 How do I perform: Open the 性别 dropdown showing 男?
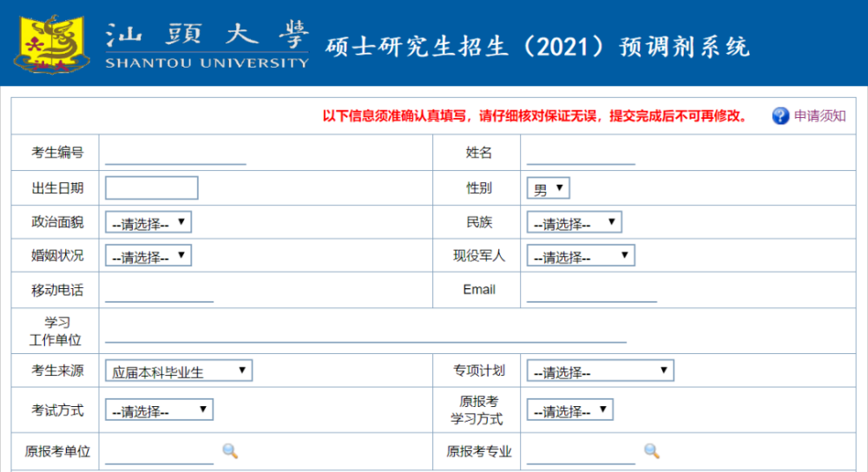tap(548, 188)
